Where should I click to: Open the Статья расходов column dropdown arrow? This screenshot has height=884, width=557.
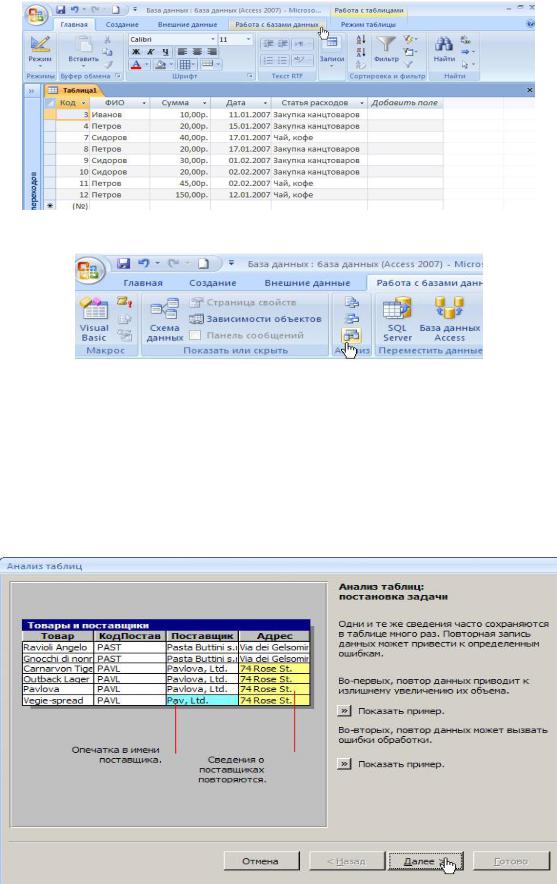tap(362, 103)
